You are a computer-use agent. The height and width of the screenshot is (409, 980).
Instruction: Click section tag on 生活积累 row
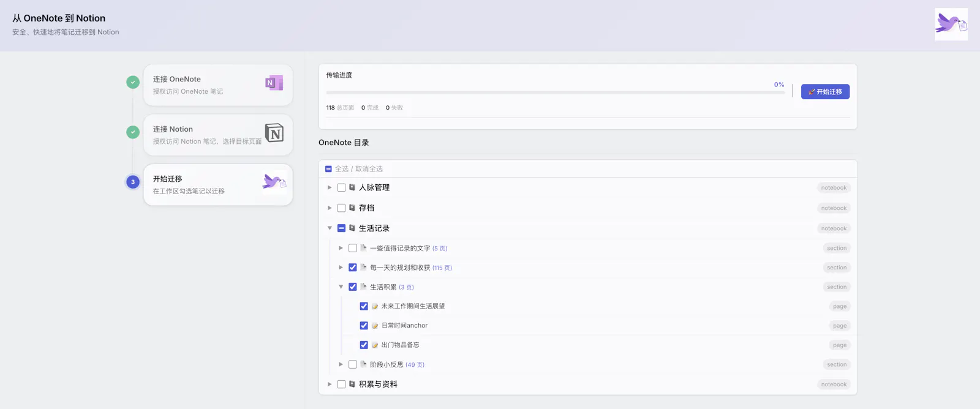pyautogui.click(x=837, y=287)
